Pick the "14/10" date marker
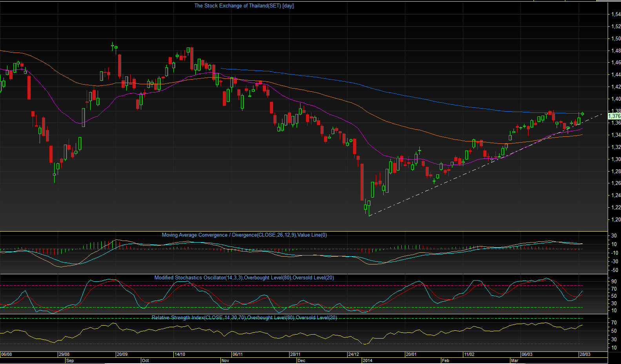Viewport: 621px width, 364px height. [x=180, y=354]
